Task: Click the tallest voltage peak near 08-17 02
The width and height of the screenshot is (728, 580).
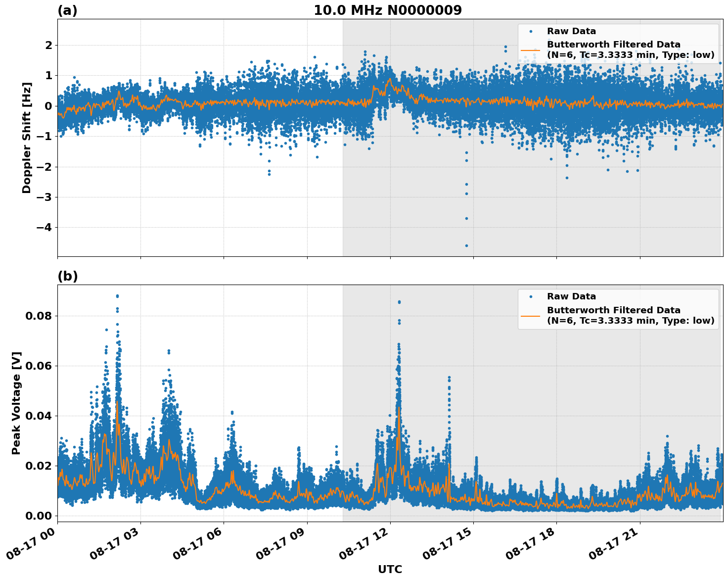Action: (118, 297)
